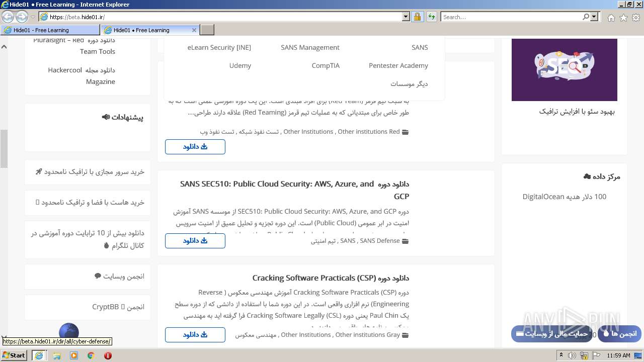Open the unlimited traffic virtual server link

90,172
